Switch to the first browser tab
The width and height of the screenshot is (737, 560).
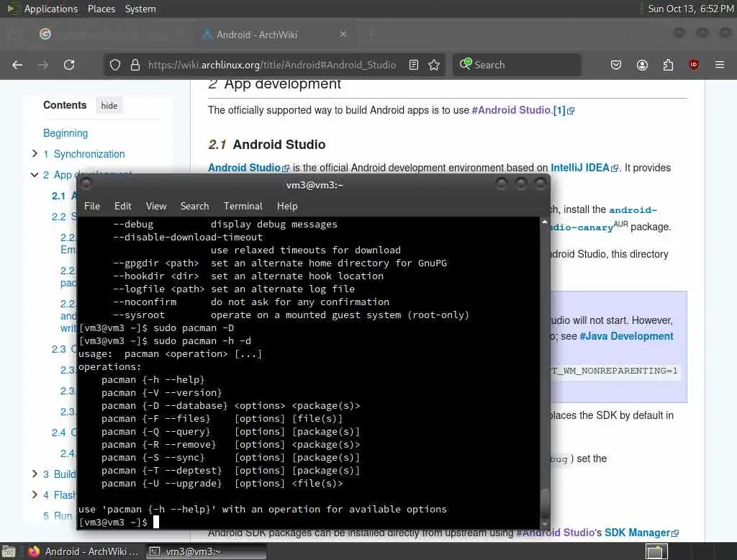point(112,35)
